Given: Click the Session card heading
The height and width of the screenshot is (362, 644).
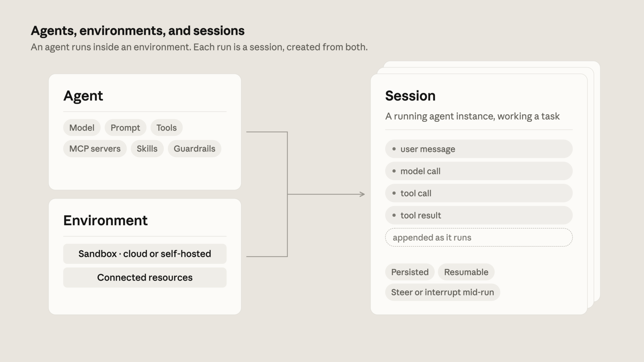Looking at the screenshot, I should coord(410,96).
